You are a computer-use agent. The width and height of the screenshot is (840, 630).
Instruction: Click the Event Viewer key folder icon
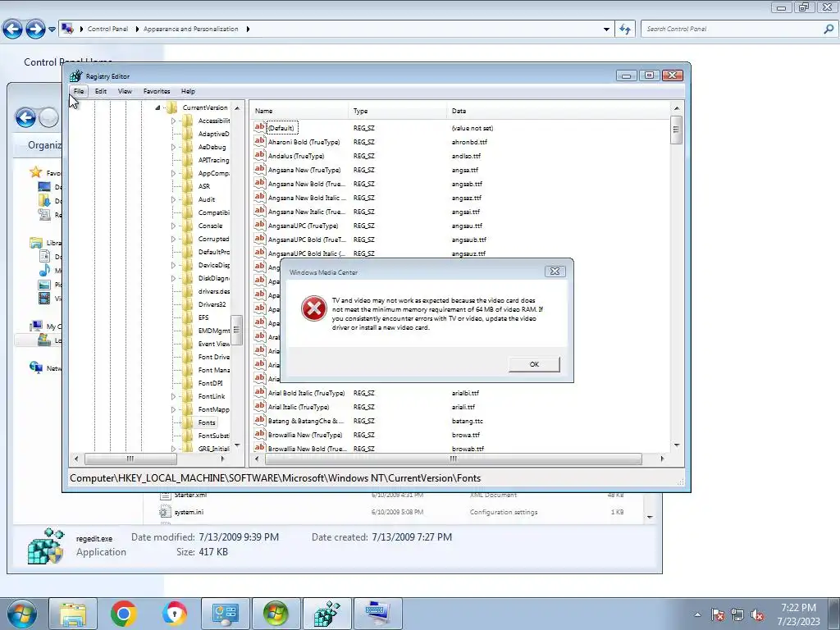pos(188,344)
